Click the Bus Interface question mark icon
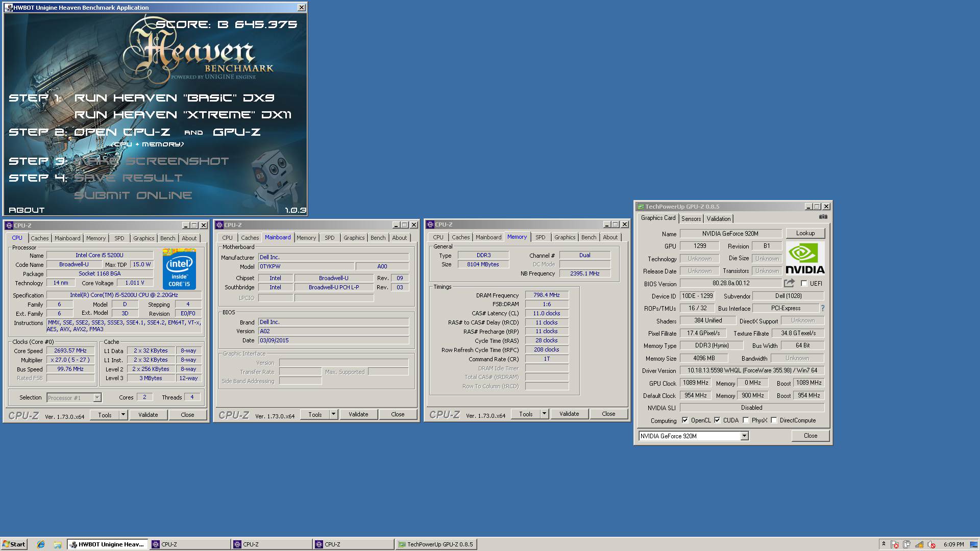The width and height of the screenshot is (980, 551). pos(822,308)
